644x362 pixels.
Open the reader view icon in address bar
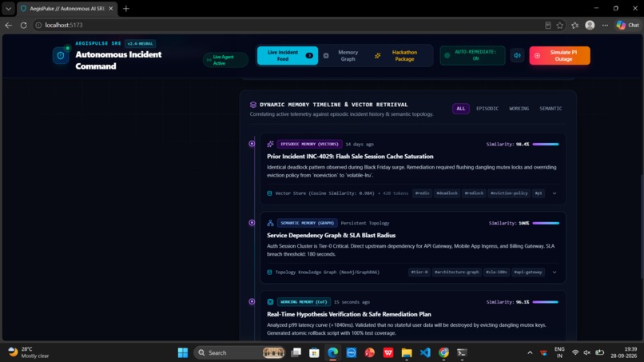coord(547,25)
